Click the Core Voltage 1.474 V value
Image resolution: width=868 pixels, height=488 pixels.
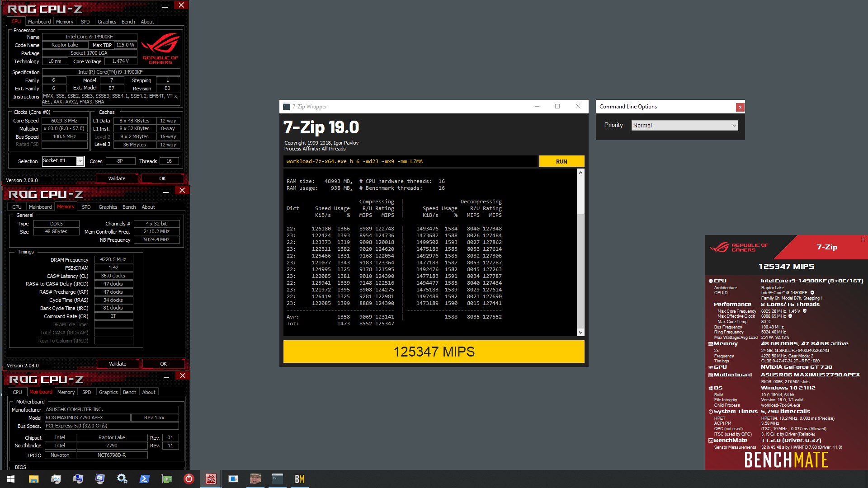120,61
